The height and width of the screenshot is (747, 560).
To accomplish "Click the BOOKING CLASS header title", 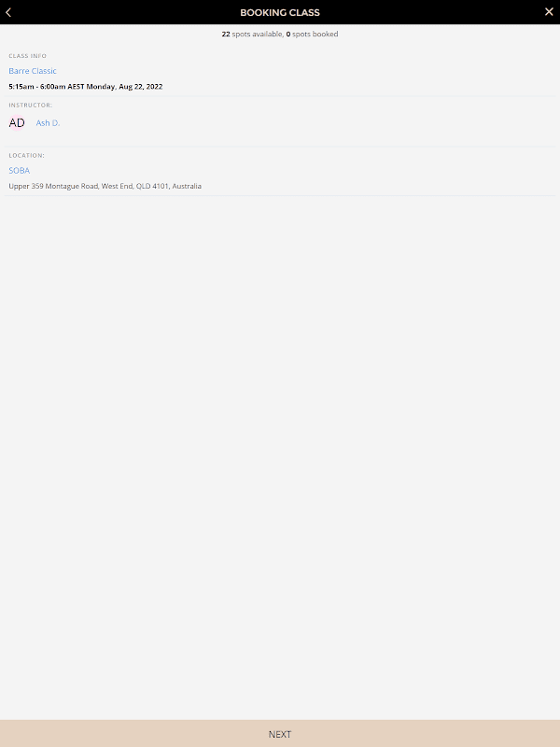I will pyautogui.click(x=280, y=13).
